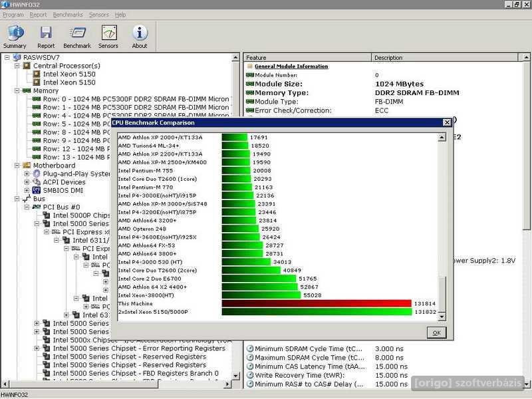Click the tree panel scroll-down arrow
Screen dimensions: 532x399
click(236, 376)
